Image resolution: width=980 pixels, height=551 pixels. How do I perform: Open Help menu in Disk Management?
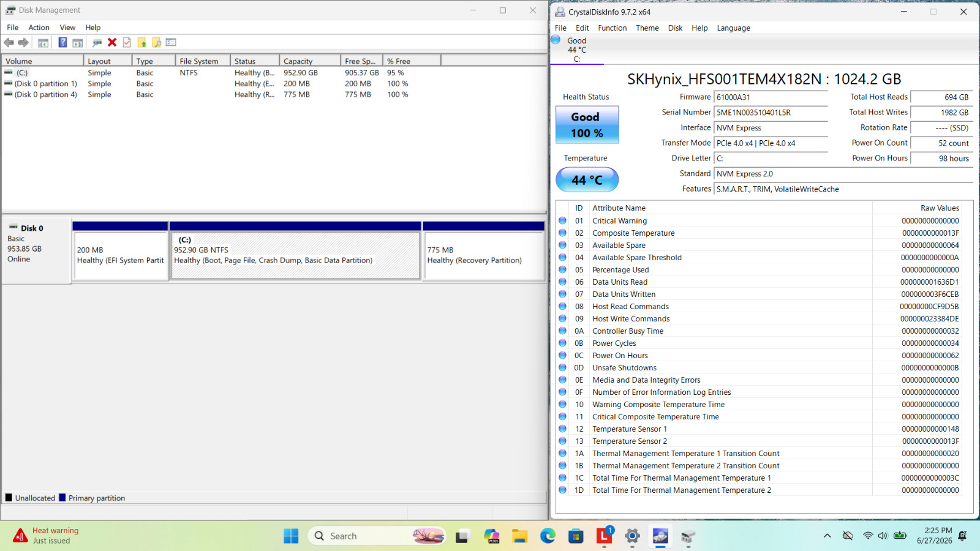[x=93, y=28]
